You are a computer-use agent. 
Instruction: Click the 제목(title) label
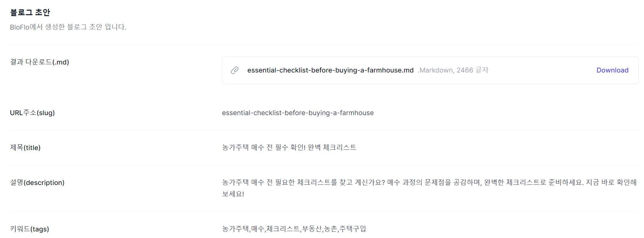(25, 148)
